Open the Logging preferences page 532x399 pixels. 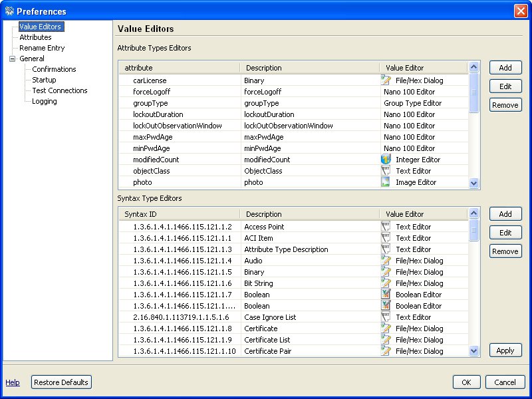[x=45, y=101]
